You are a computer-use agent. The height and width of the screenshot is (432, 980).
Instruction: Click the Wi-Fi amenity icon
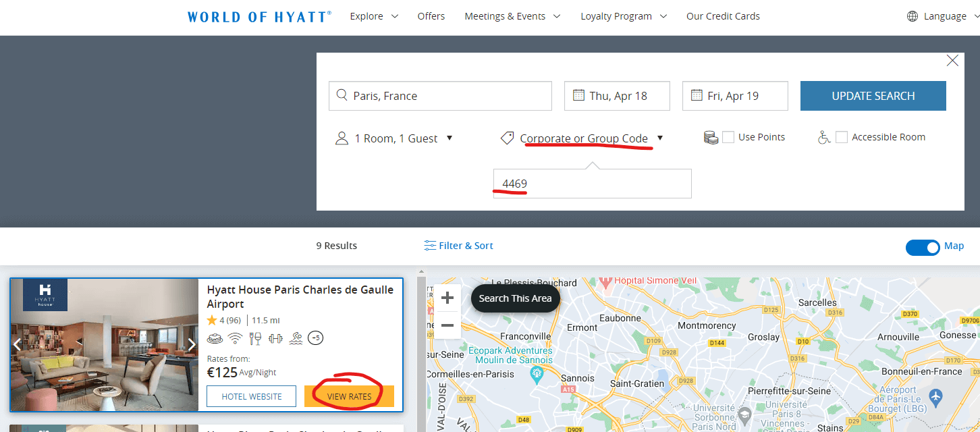235,338
